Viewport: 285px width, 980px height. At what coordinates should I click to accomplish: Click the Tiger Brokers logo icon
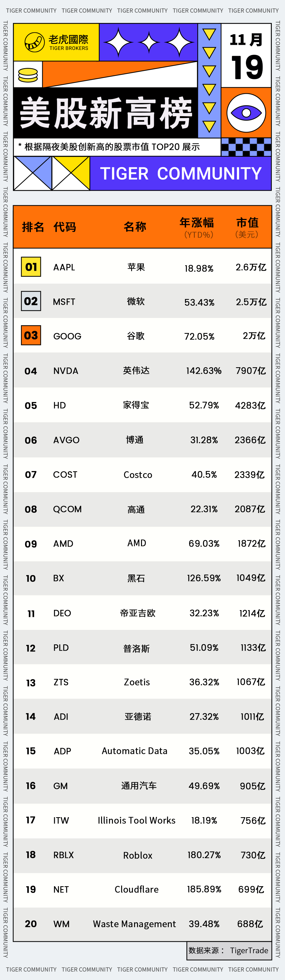(34, 42)
